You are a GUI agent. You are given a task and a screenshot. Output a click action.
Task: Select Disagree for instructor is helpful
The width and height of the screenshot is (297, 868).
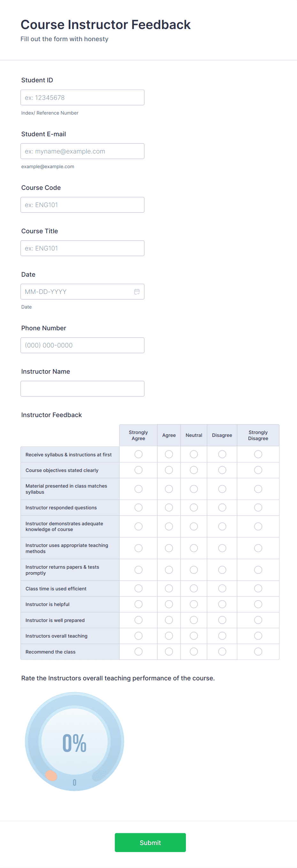pos(222,604)
